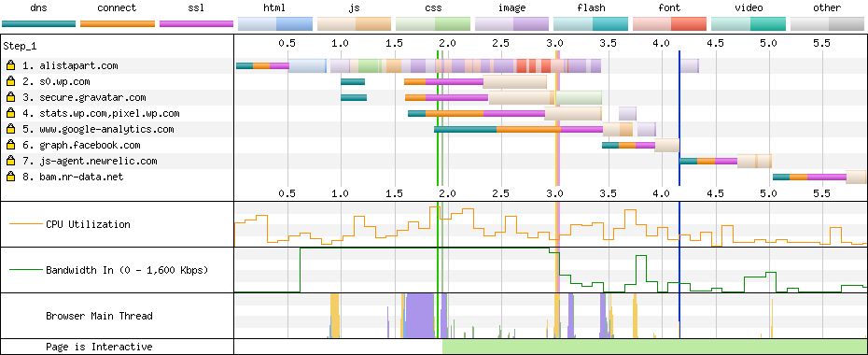Click the 1.0 top time axis label
This screenshot has height=355, width=868.
[x=340, y=43]
